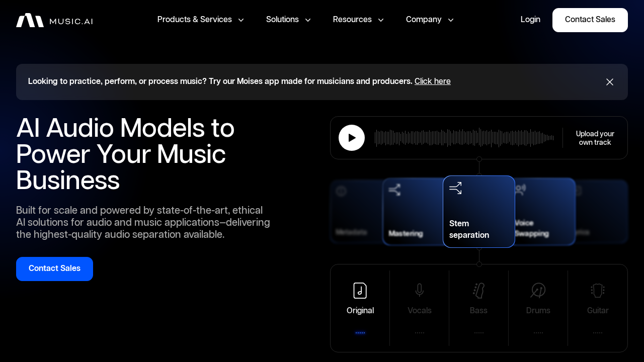
Task: Click the Music.AI logo
Action: pos(54,20)
